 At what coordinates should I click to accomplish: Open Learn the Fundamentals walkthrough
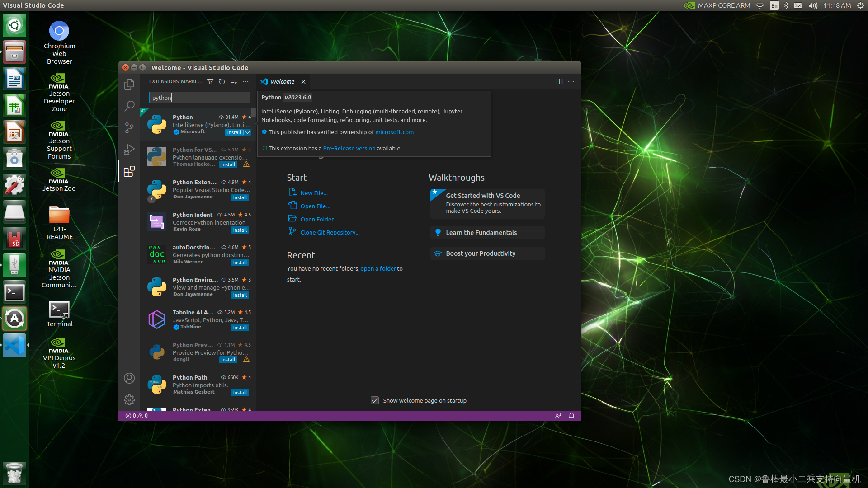point(487,233)
